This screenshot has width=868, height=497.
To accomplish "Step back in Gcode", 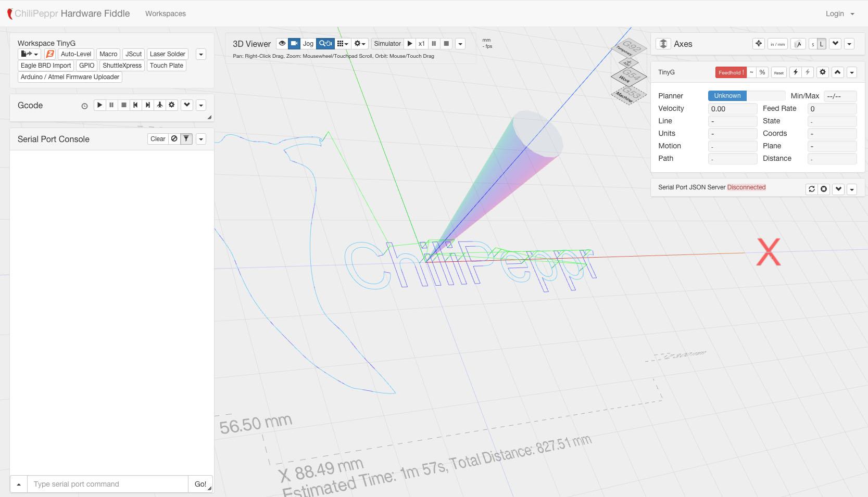I will point(135,105).
